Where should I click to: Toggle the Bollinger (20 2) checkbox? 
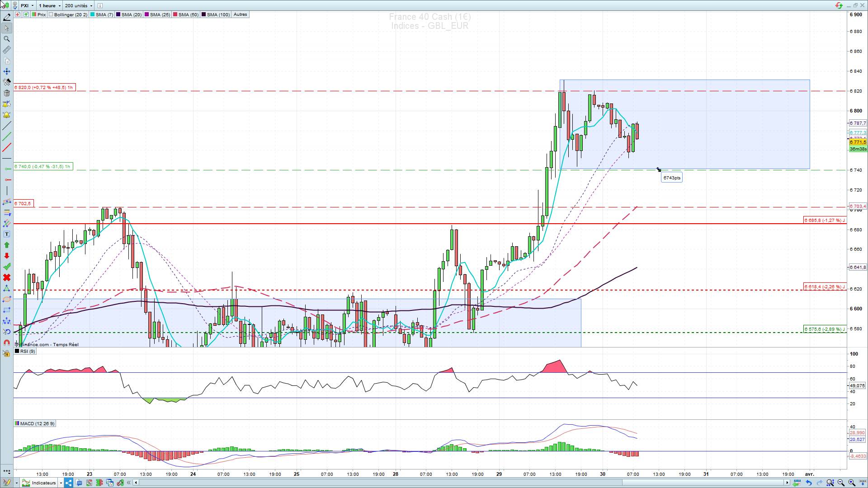51,14
